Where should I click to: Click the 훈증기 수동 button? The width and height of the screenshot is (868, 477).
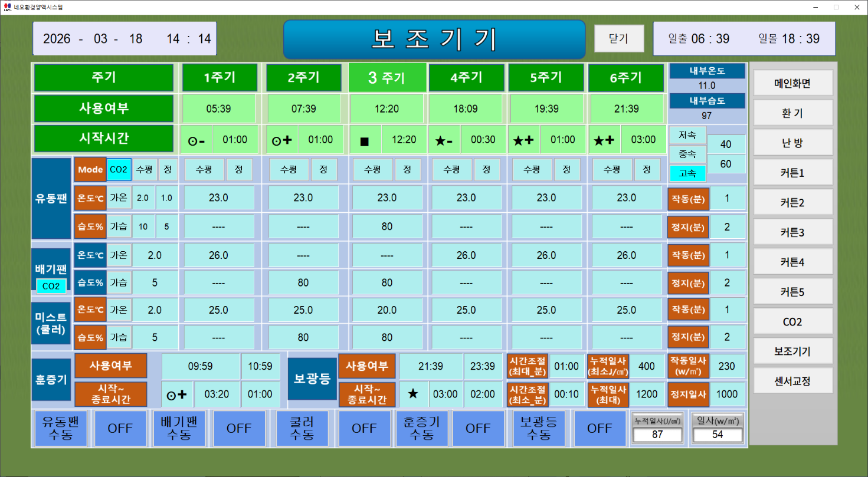click(x=421, y=429)
